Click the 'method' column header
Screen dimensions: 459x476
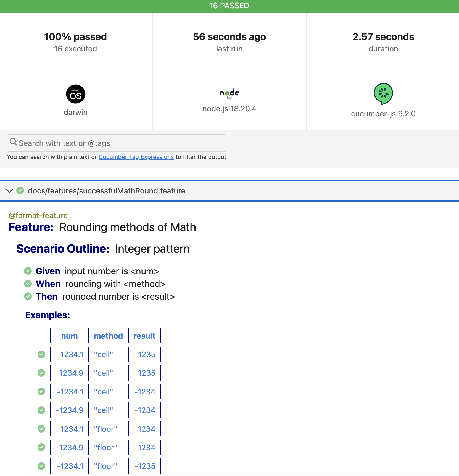point(108,336)
